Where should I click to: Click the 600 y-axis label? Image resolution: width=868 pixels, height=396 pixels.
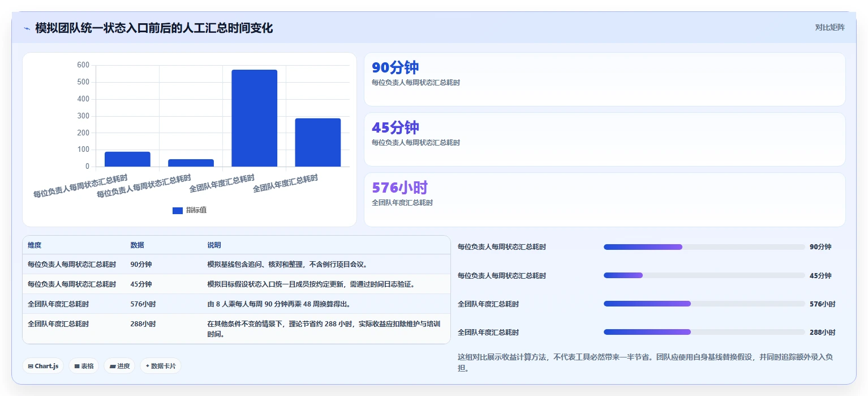[83, 65]
